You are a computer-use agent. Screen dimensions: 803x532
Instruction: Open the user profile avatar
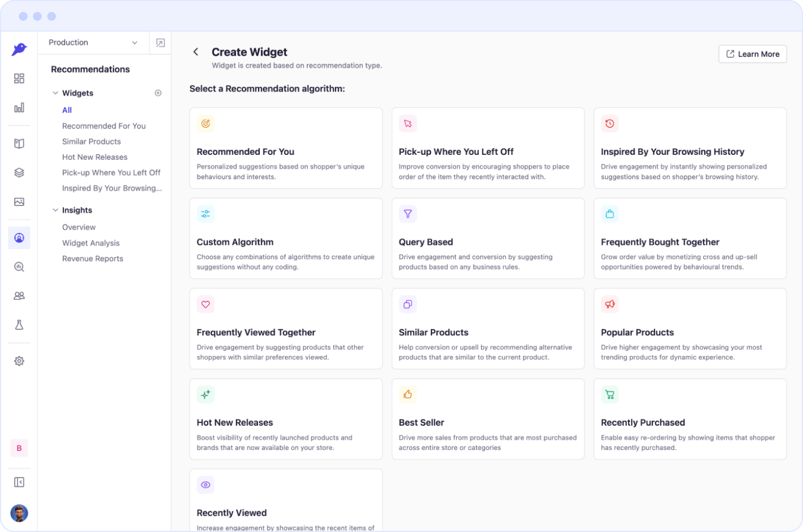[19, 513]
